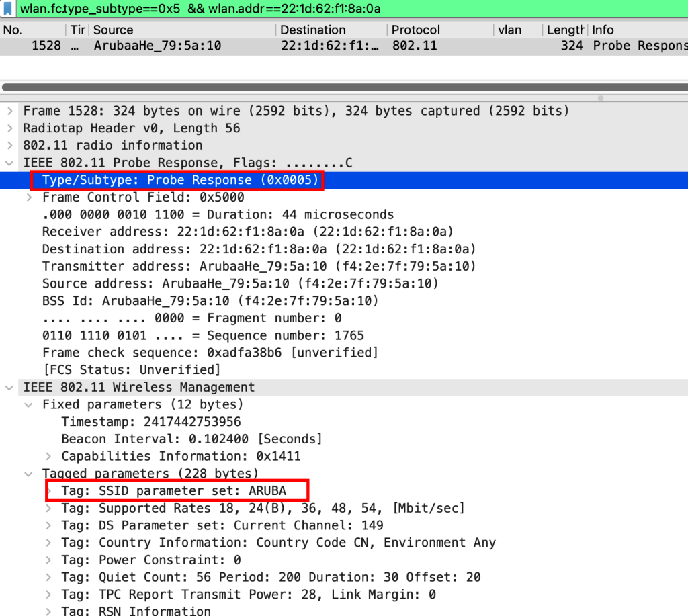Image resolution: width=688 pixels, height=616 pixels.
Task: Sort by the Destination column header
Action: click(x=332, y=30)
